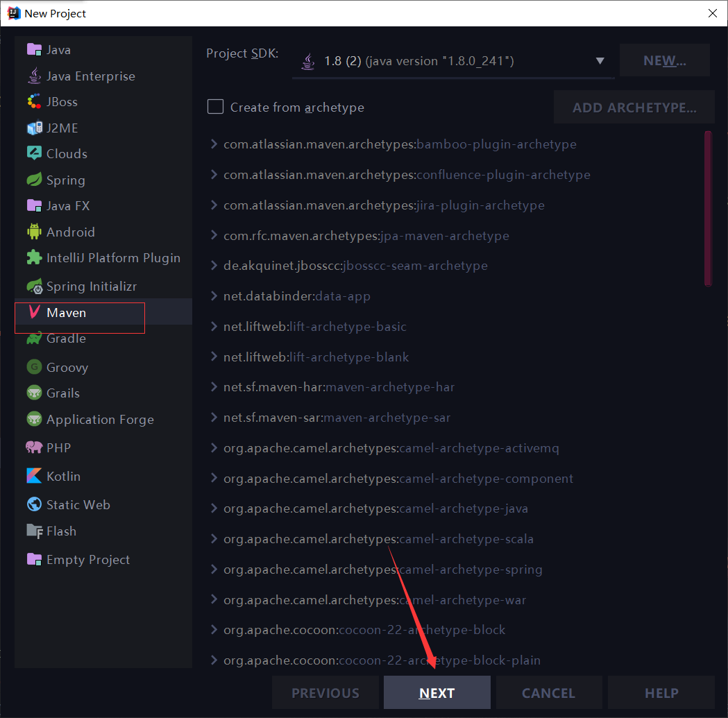Choose the Java Enterprise icon
The height and width of the screenshot is (718, 728).
(x=35, y=76)
